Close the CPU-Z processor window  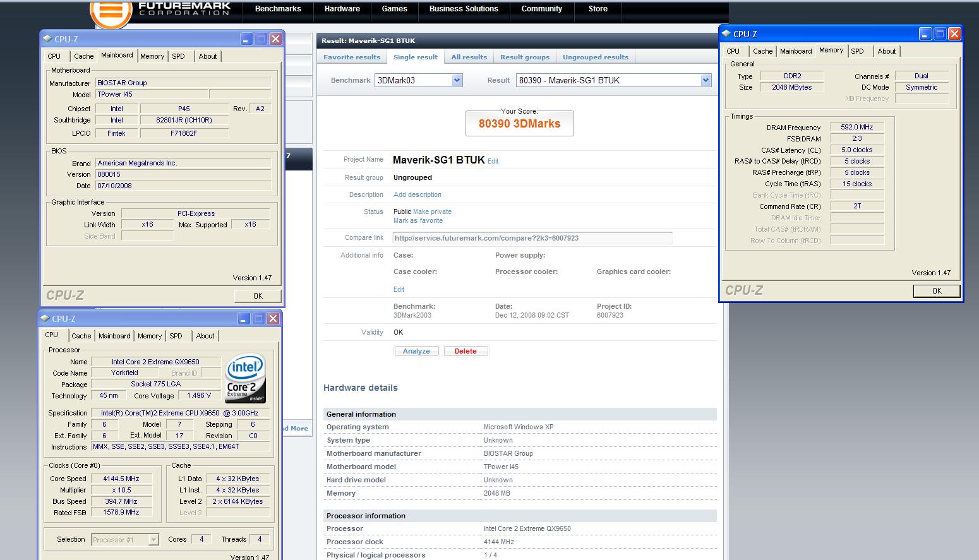[273, 319]
